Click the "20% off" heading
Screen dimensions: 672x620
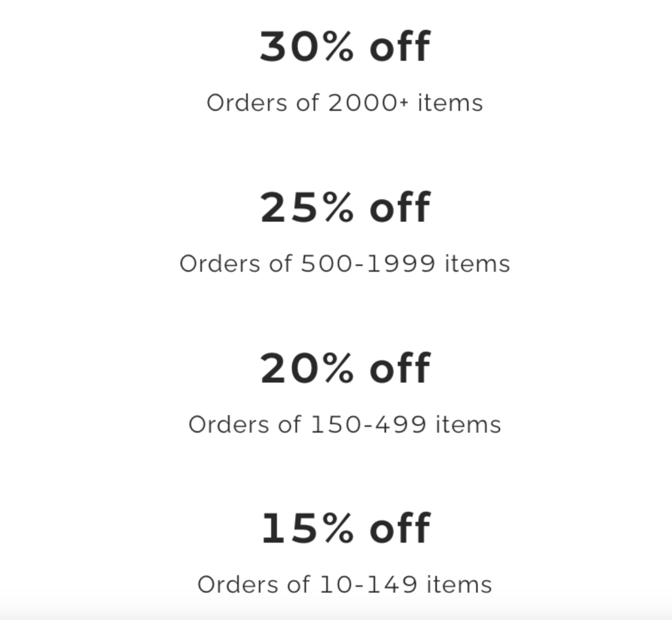tap(345, 368)
